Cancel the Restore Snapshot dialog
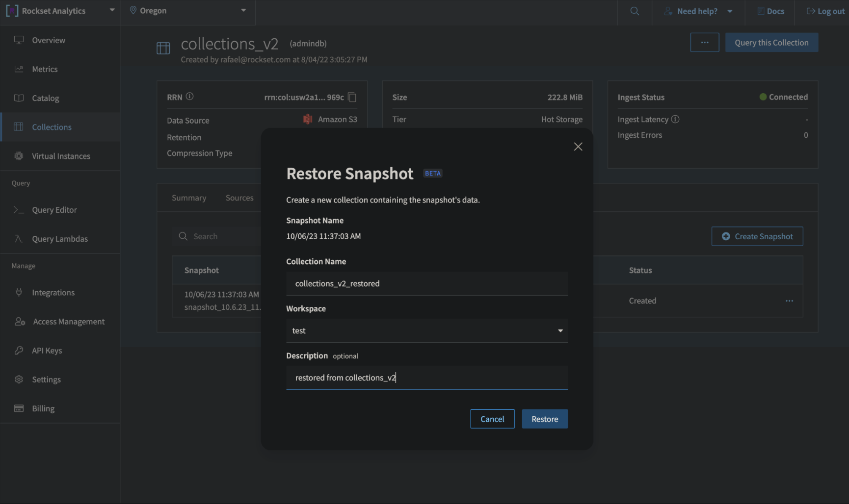Viewport: 849px width, 504px height. click(x=492, y=419)
